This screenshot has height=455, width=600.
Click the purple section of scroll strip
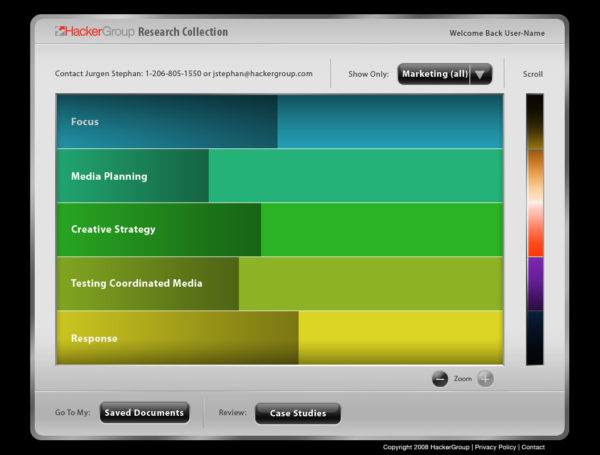pyautogui.click(x=535, y=284)
